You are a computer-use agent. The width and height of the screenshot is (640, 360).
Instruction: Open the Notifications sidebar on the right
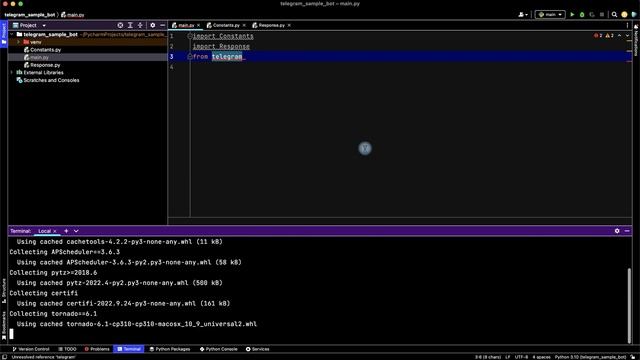[636, 40]
